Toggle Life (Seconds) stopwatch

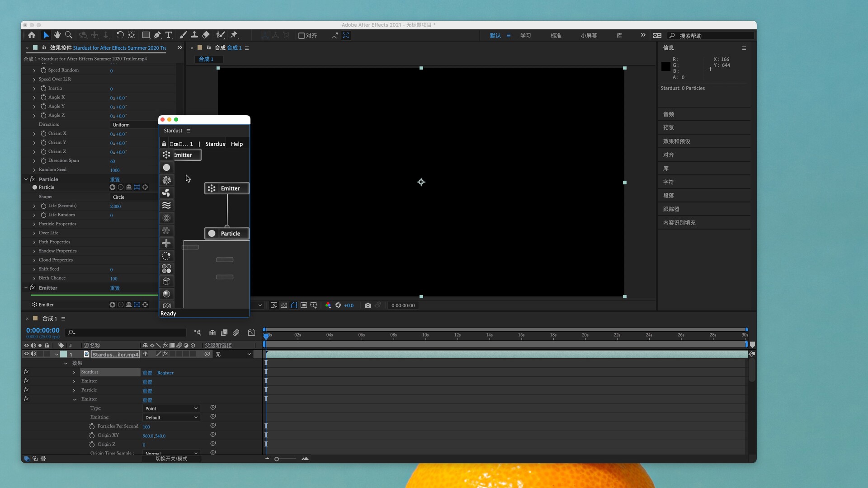click(x=43, y=206)
